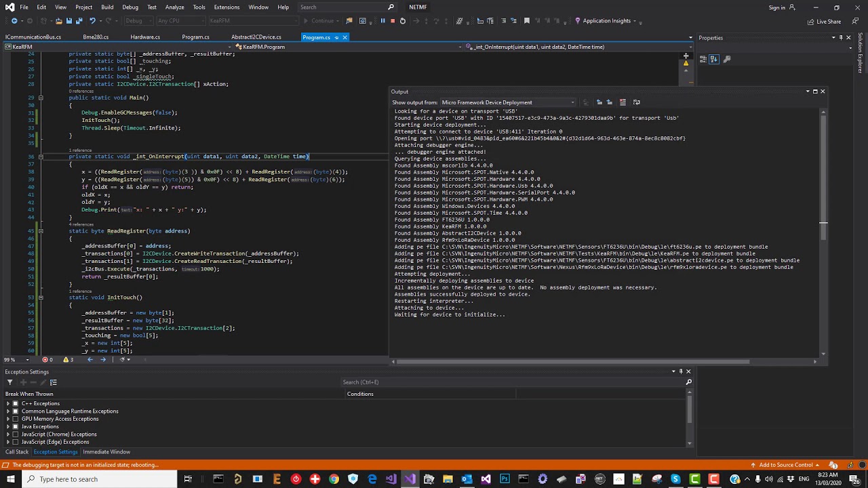Pause debugging with the Break All icon
The image size is (868, 488).
pyautogui.click(x=382, y=21)
